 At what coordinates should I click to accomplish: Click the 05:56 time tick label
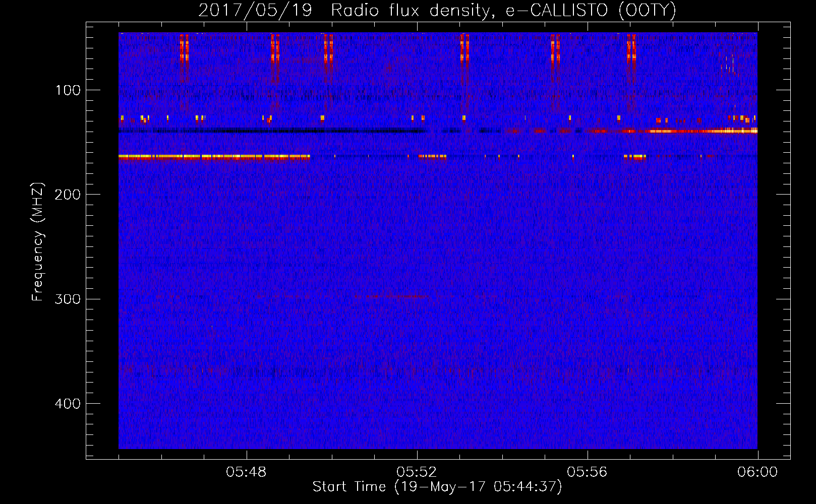pyautogui.click(x=587, y=472)
